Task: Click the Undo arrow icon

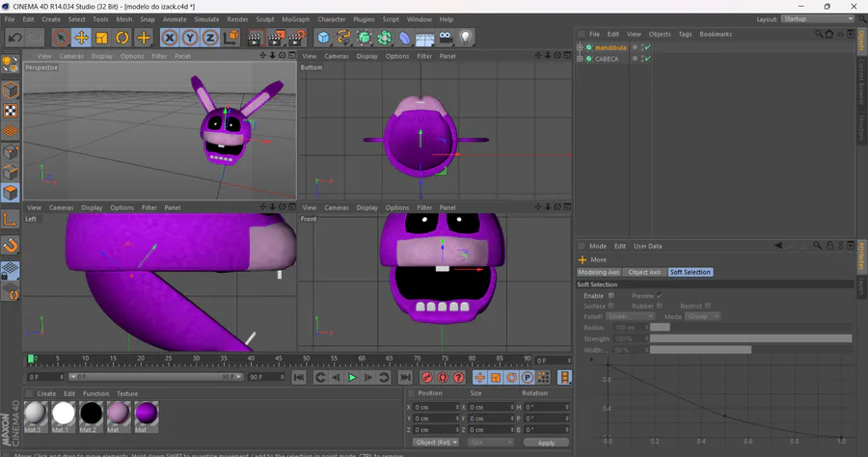Action: pyautogui.click(x=14, y=38)
